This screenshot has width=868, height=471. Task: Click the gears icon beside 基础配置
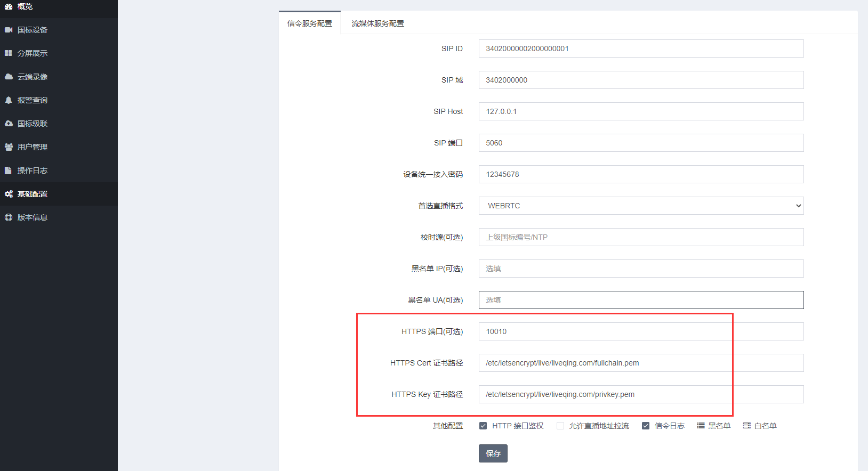[x=9, y=194]
